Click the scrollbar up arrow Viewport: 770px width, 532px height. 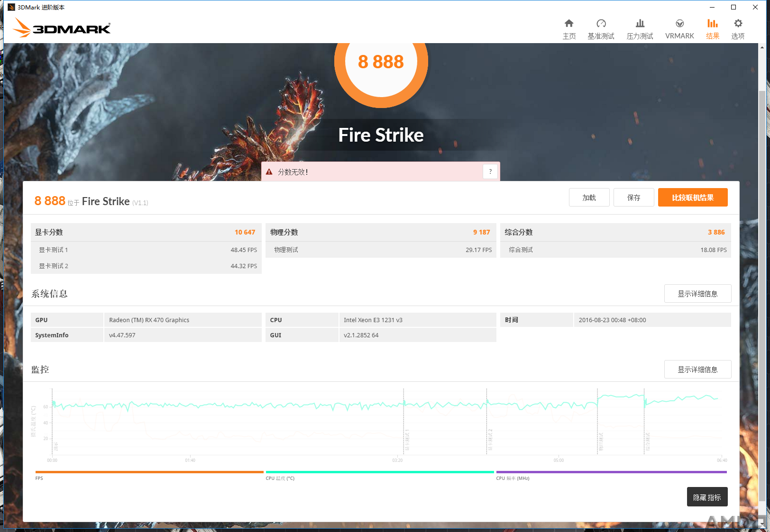[x=762, y=47]
